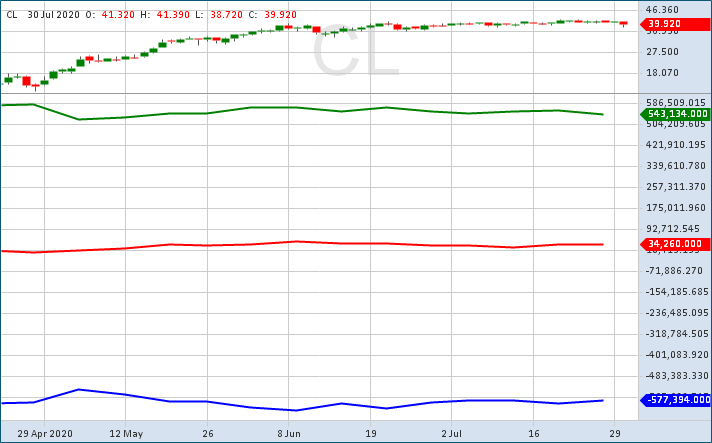Click the 19 date label on time axis

pyautogui.click(x=371, y=433)
